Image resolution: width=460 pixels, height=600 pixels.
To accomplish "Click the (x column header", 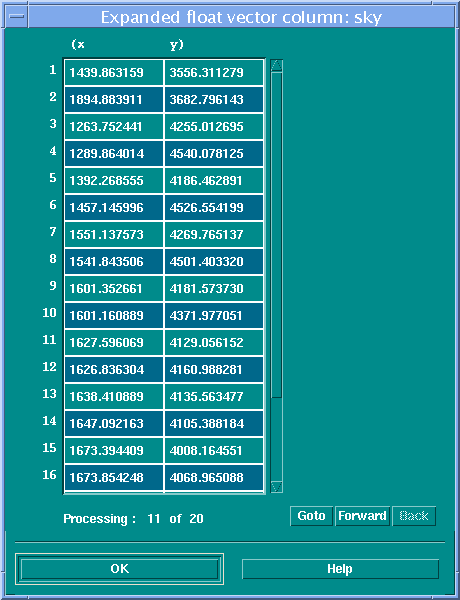I will (78, 44).
